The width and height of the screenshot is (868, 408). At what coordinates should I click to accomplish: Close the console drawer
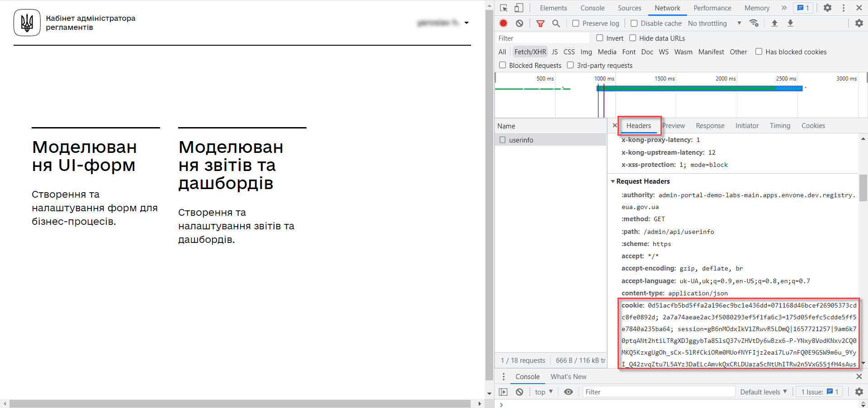tap(859, 376)
